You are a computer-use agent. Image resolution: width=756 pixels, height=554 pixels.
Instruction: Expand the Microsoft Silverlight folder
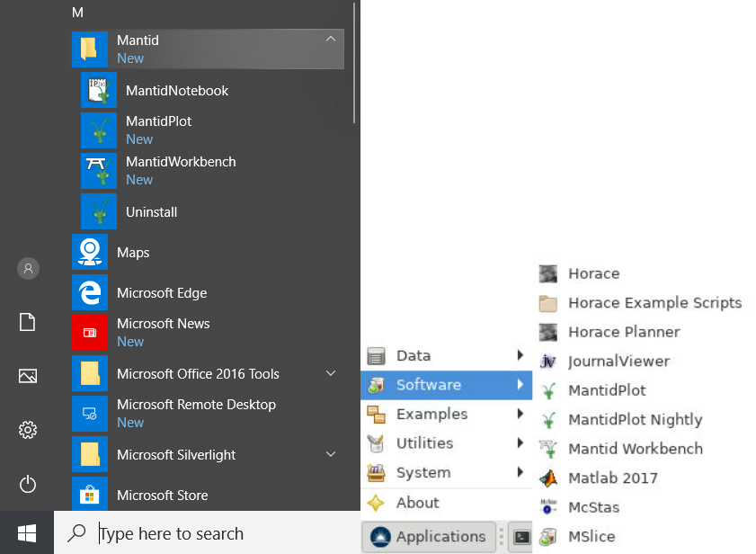330,454
